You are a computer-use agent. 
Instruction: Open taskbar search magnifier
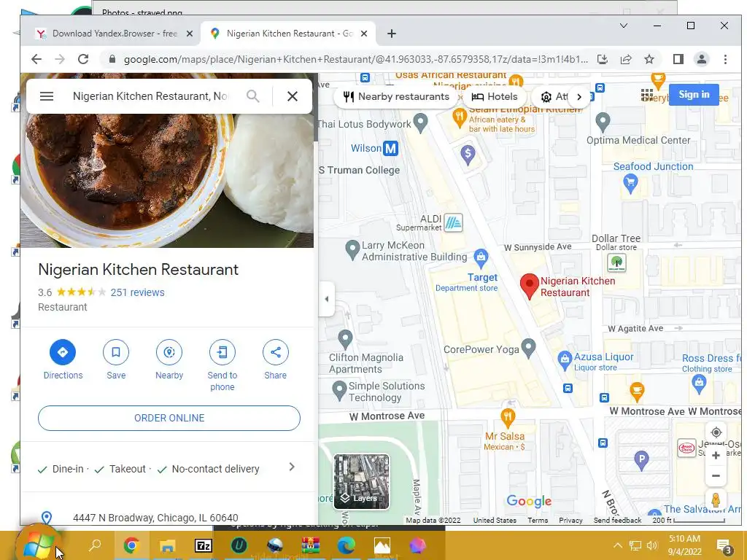pyautogui.click(x=95, y=545)
